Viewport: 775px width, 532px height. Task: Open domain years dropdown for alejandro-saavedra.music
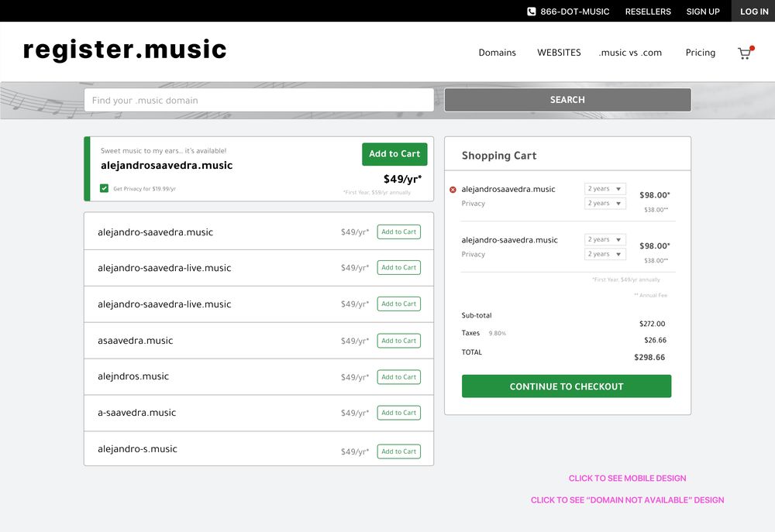pyautogui.click(x=605, y=239)
